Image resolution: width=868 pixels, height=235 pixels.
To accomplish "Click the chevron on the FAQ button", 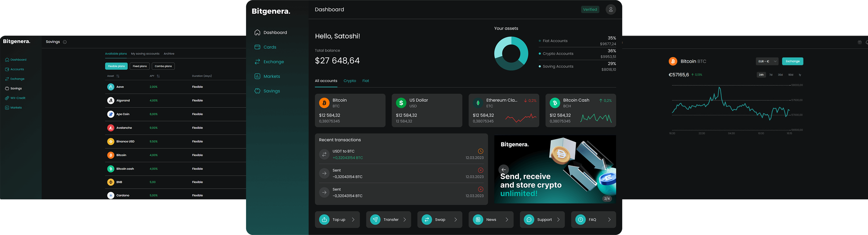I will (609, 219).
